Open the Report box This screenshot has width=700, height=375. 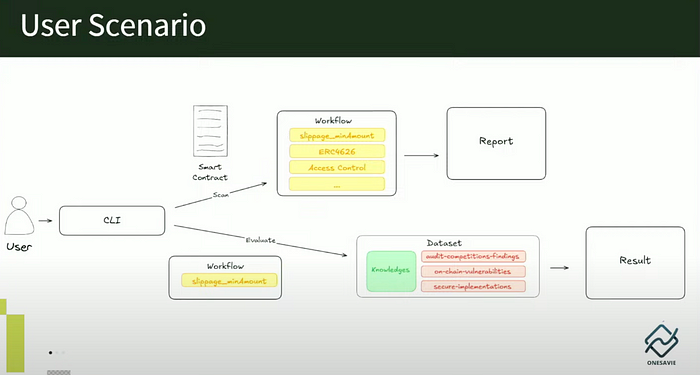pyautogui.click(x=496, y=143)
